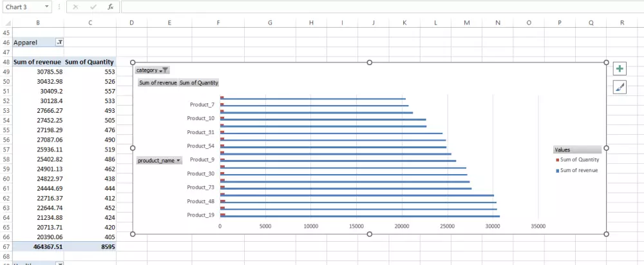Screen dimensions: 644x265
Task: Select cell with value 27666.27
Action: pos(38,111)
